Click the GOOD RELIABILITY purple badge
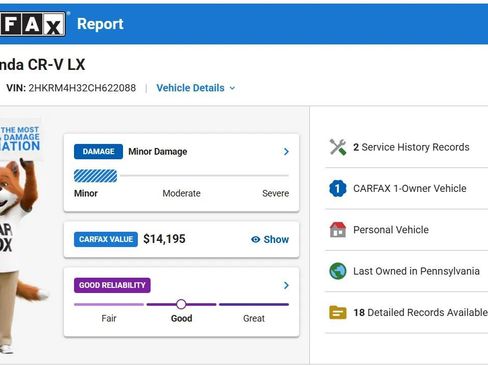The image size is (488, 366). [112, 285]
